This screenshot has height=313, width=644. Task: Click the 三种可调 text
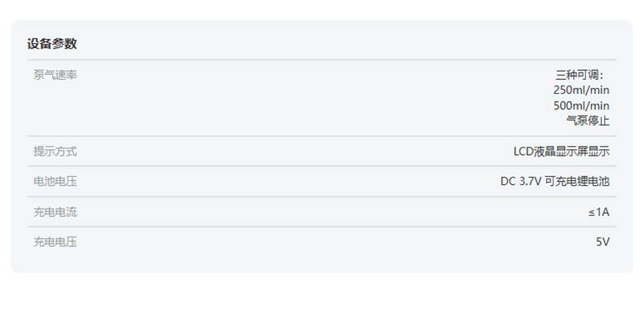click(x=580, y=75)
